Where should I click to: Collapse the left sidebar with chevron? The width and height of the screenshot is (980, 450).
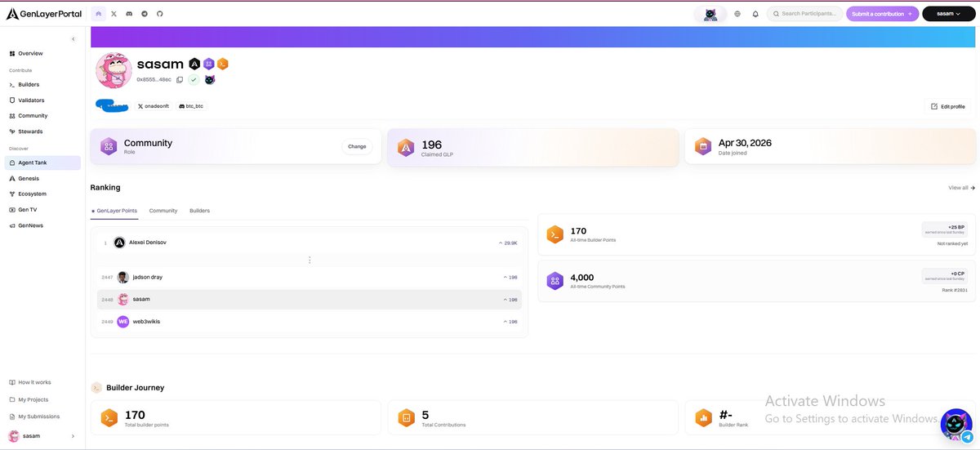point(73,39)
